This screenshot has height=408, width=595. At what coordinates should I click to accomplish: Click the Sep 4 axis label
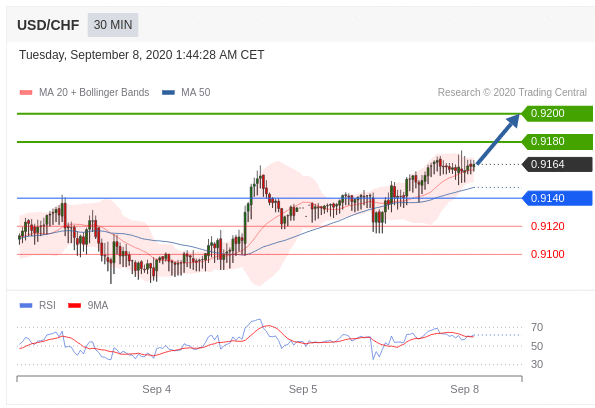(156, 389)
